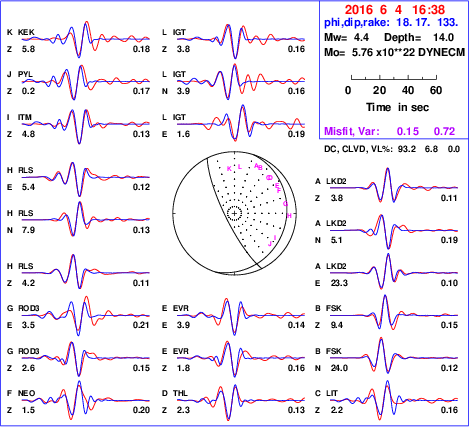
Task: Click station marker L on focal sphere
Action: point(240,167)
